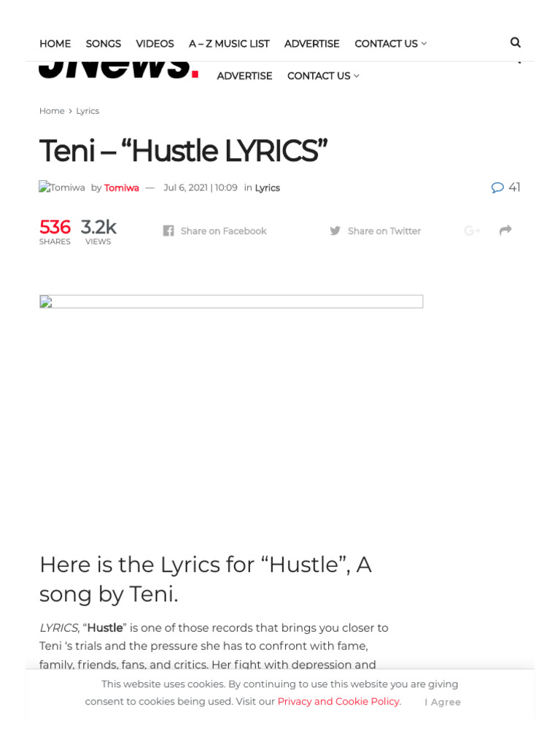Open the Privacy and Cookie Policy link

pos(339,701)
